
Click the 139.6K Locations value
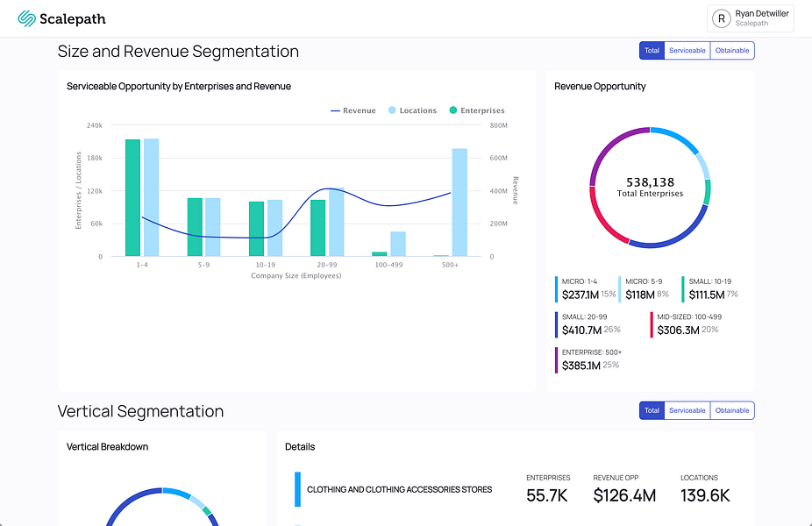pos(705,495)
